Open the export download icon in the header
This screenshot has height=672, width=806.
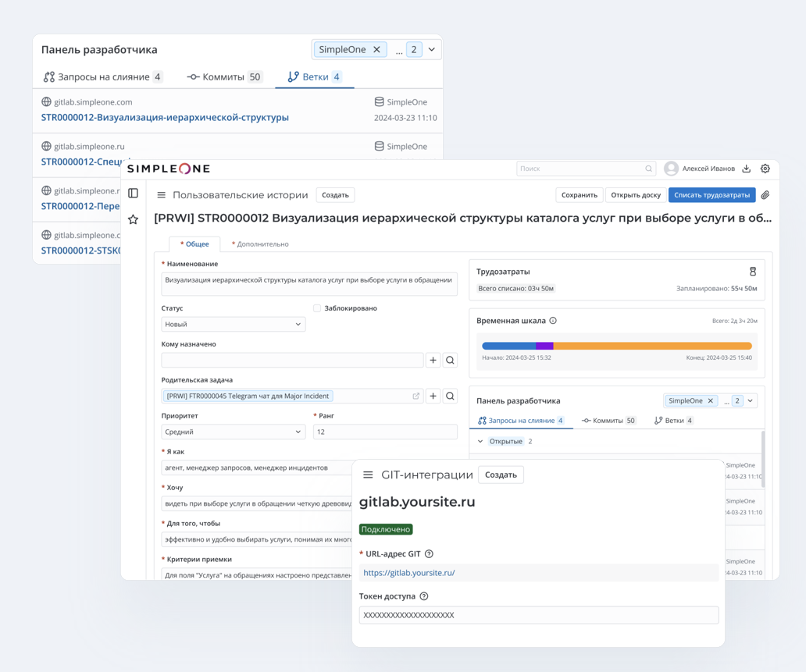click(x=747, y=169)
